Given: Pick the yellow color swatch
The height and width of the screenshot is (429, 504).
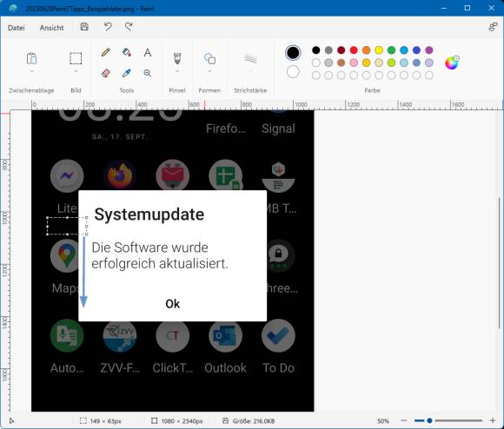Looking at the screenshot, I should coord(379,50).
